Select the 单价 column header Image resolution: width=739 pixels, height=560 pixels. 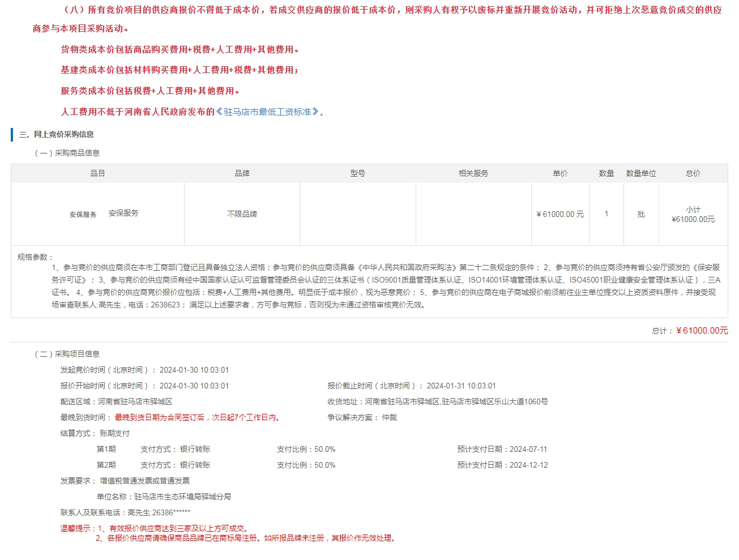560,174
